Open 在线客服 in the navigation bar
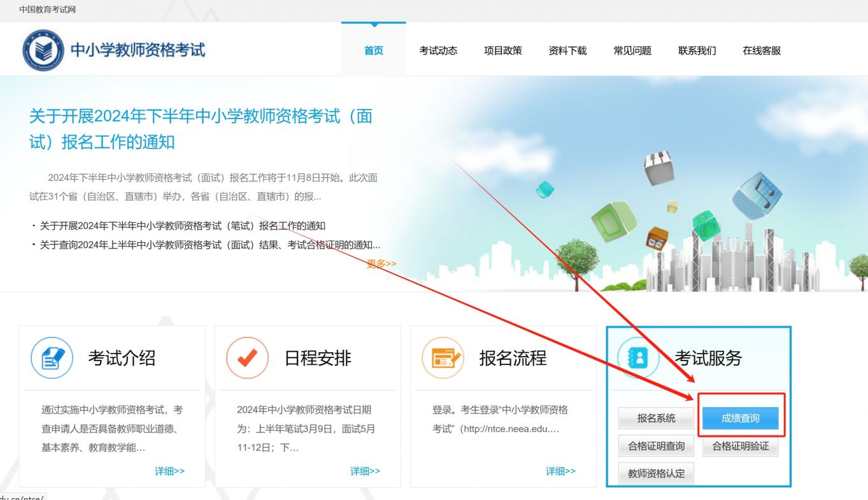The height and width of the screenshot is (500, 868). [x=762, y=50]
